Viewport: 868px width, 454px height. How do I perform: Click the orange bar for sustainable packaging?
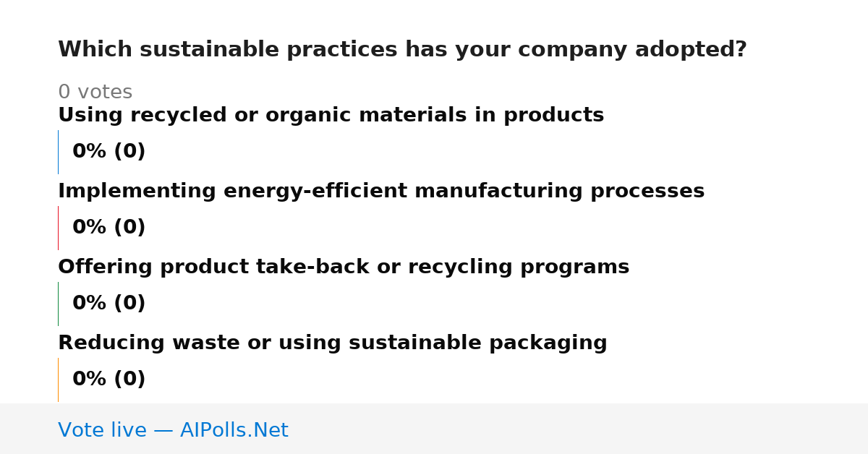pyautogui.click(x=58, y=380)
